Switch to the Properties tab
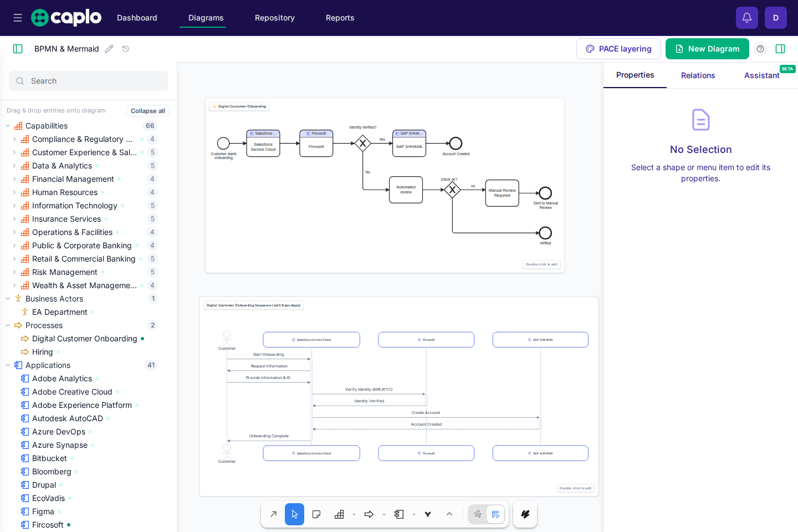Viewport: 798px width, 532px height. (x=635, y=75)
